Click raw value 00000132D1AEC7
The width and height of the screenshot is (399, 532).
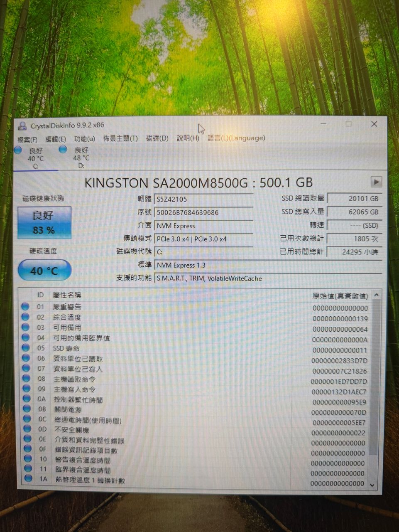(339, 392)
